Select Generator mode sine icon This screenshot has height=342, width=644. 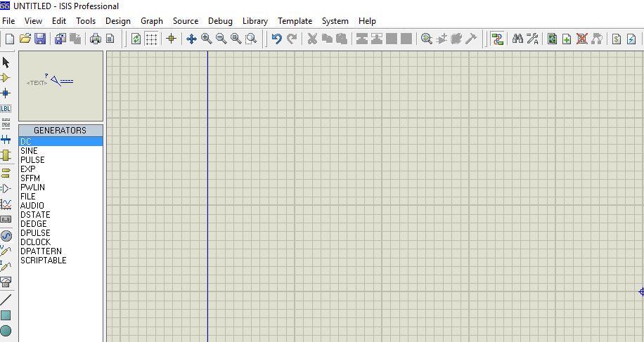pyautogui.click(x=6, y=235)
